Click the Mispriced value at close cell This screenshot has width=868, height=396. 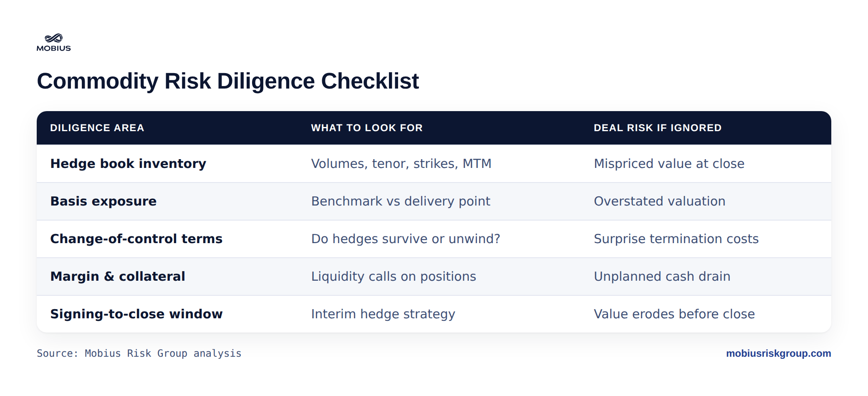(669, 164)
